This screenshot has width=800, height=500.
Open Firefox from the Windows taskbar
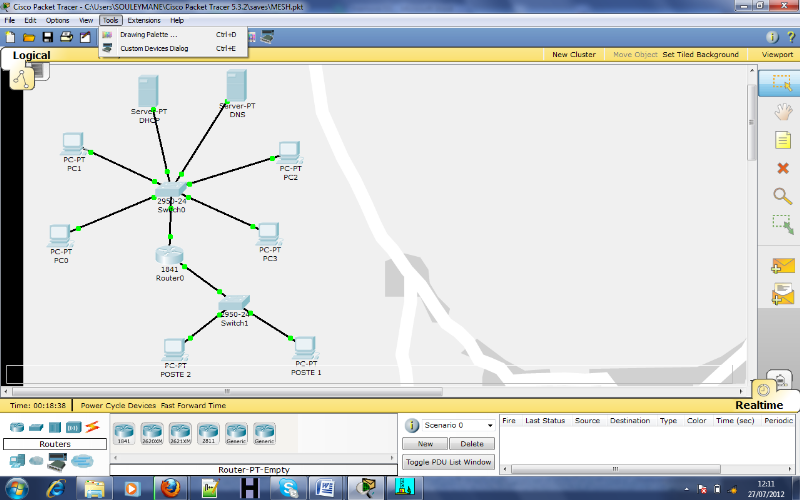coord(170,488)
